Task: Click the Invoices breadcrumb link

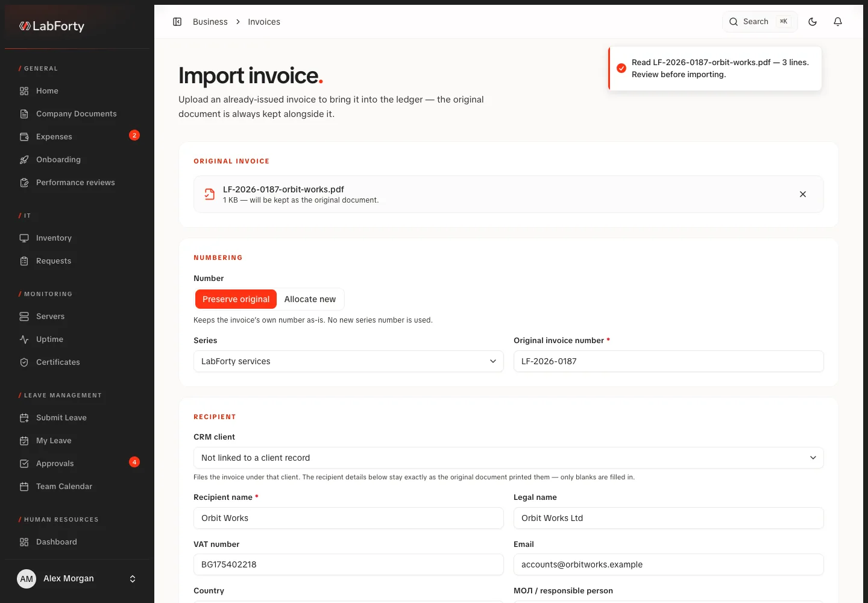Action: coord(264,22)
